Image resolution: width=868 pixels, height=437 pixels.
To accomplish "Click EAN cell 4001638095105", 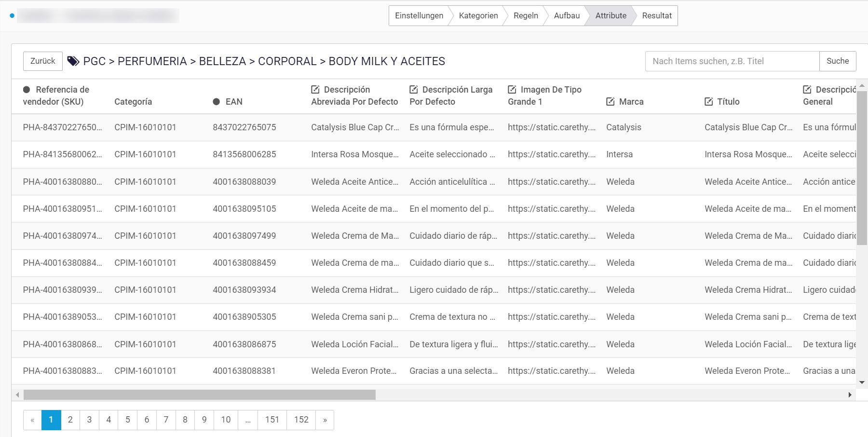I will click(x=244, y=209).
